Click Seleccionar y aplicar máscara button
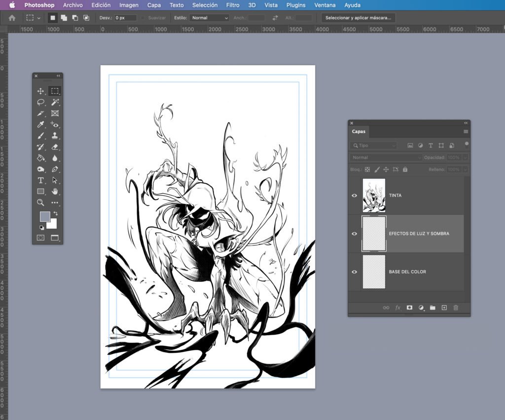The image size is (505, 420). (358, 18)
